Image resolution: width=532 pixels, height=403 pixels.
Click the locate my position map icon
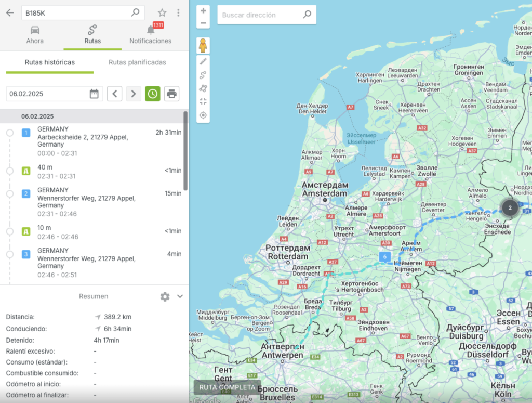[x=203, y=115]
